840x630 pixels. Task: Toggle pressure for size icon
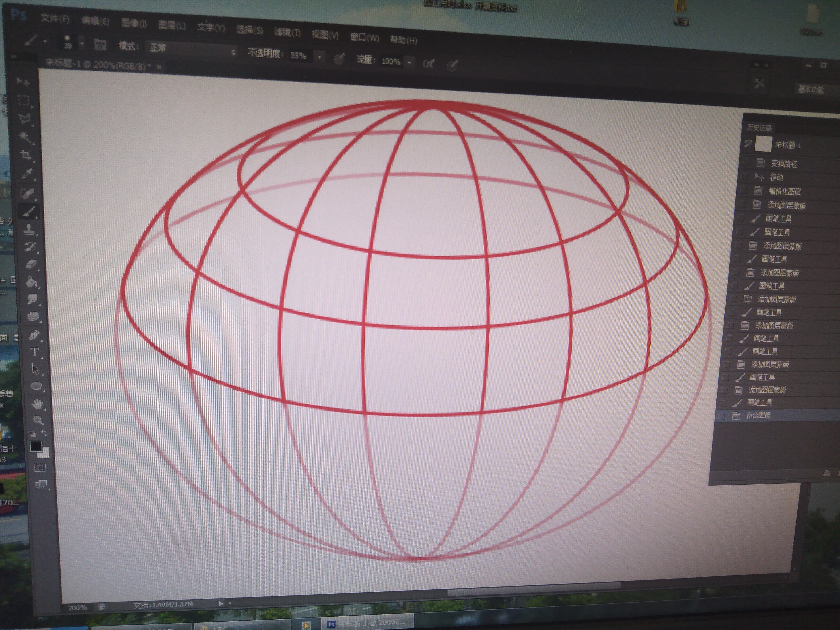[452, 65]
